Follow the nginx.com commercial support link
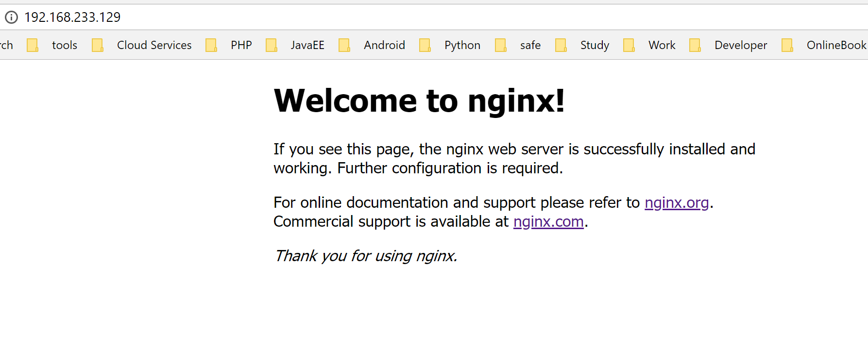The width and height of the screenshot is (868, 350). (x=548, y=222)
